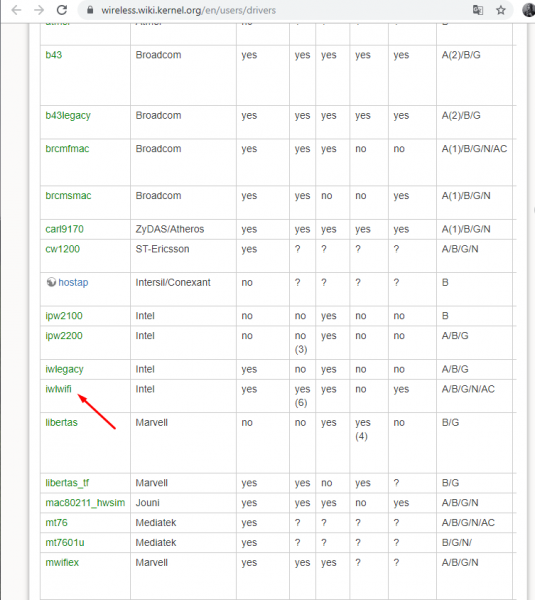Visit the ipw2200 driver page
The image size is (535, 600).
pos(64,336)
